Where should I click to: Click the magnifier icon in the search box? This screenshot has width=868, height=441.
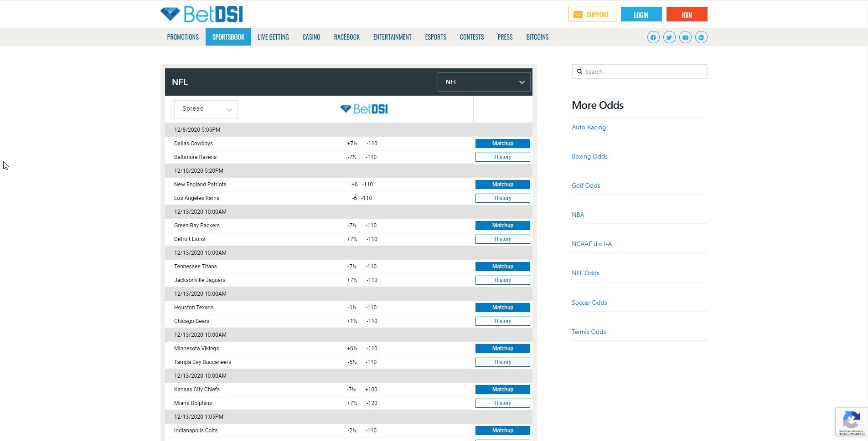(579, 72)
